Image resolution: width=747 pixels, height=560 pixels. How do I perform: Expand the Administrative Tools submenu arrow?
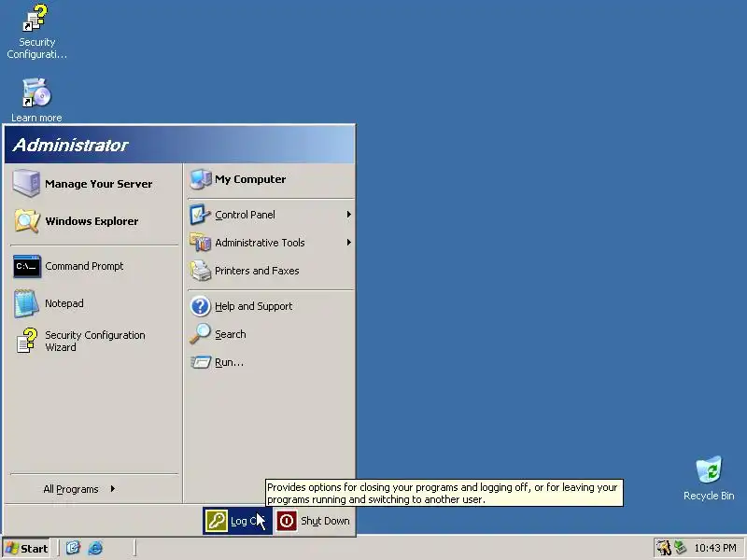click(x=348, y=243)
